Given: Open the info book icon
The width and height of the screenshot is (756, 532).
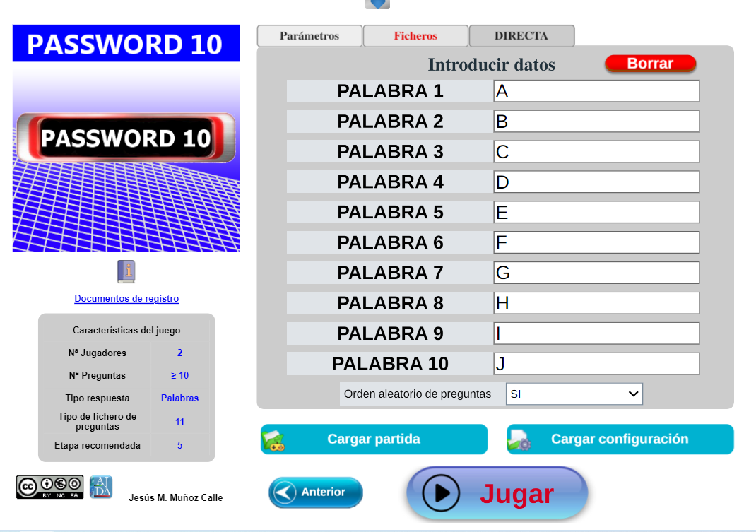Looking at the screenshot, I should 126,271.
